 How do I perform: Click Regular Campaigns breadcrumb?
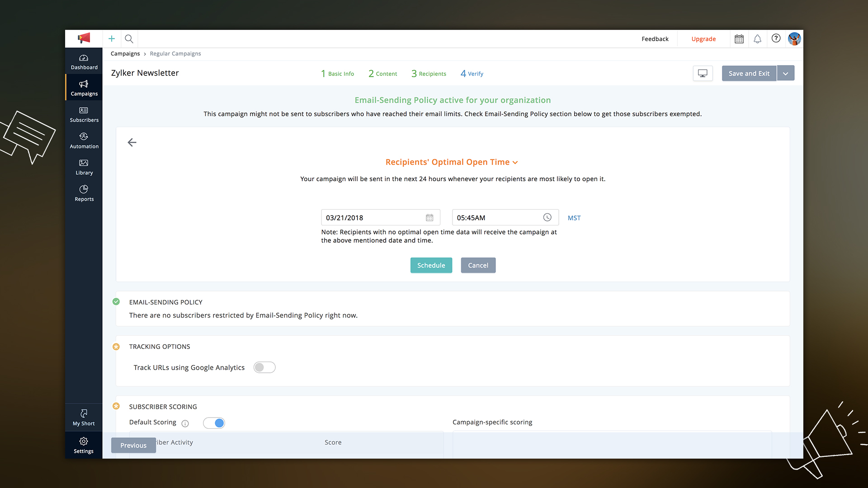[x=175, y=53]
